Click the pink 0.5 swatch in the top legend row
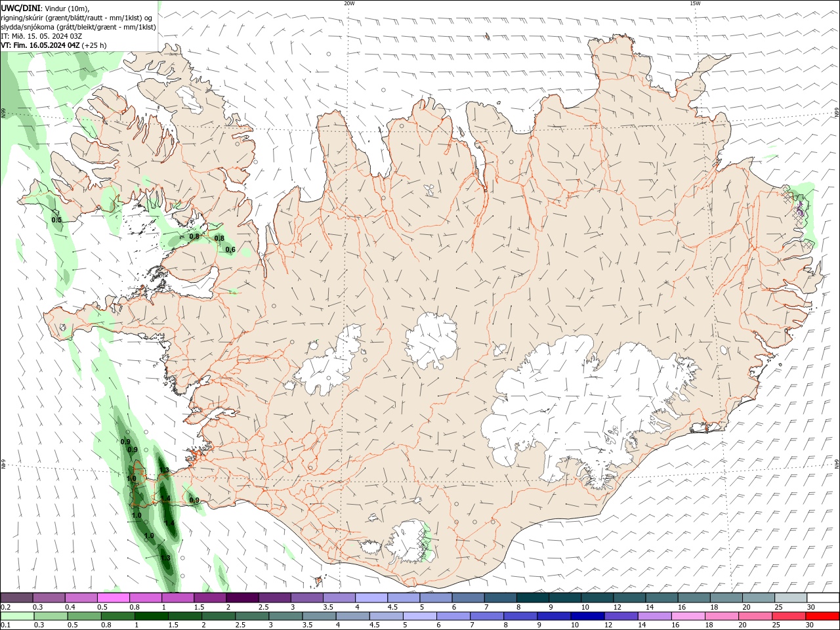The width and height of the screenshot is (840, 630). [114, 598]
